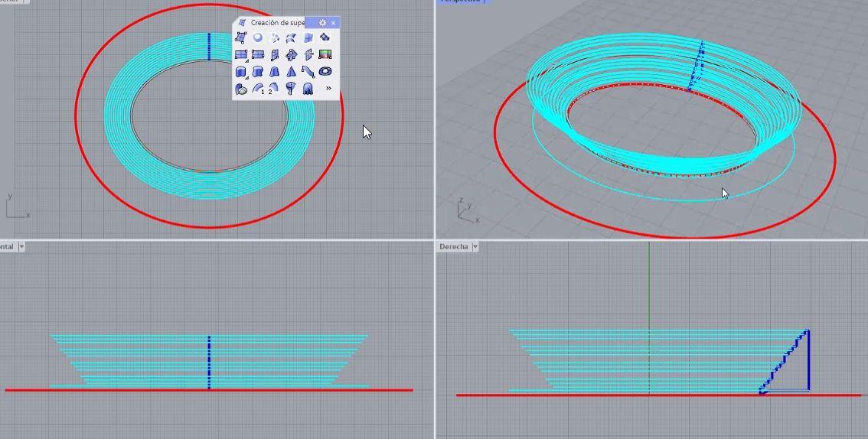Select the Ribbon surface tool
Image resolution: width=868 pixels, height=439 pixels.
(308, 72)
